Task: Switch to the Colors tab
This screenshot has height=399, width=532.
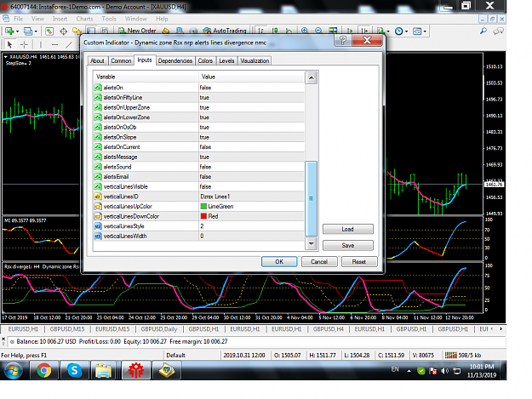Action: [205, 60]
